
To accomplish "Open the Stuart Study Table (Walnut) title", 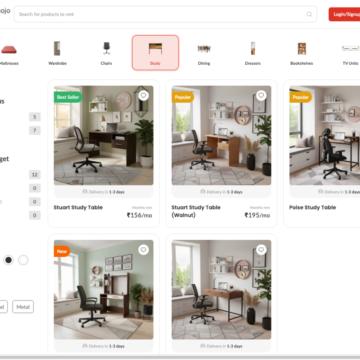I will 196,211.
